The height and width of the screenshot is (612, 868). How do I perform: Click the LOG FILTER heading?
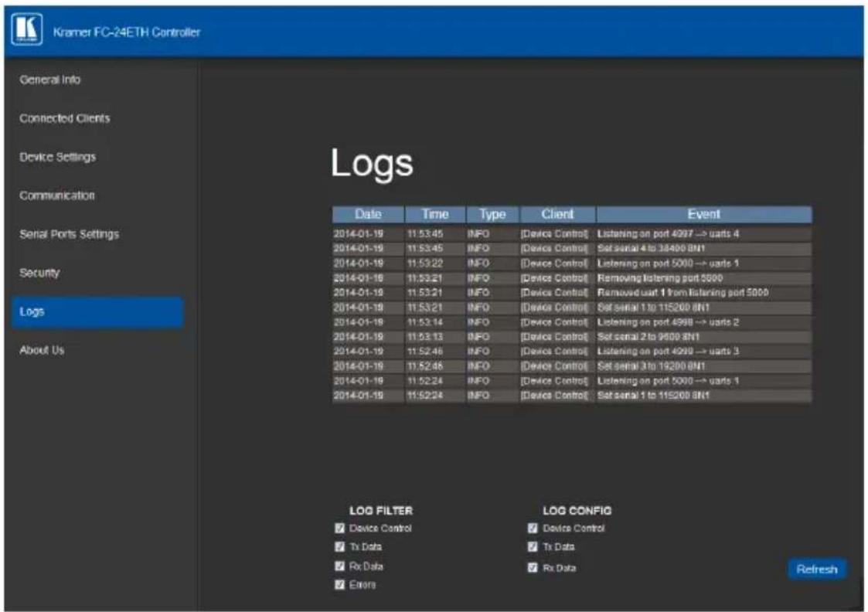click(x=381, y=511)
